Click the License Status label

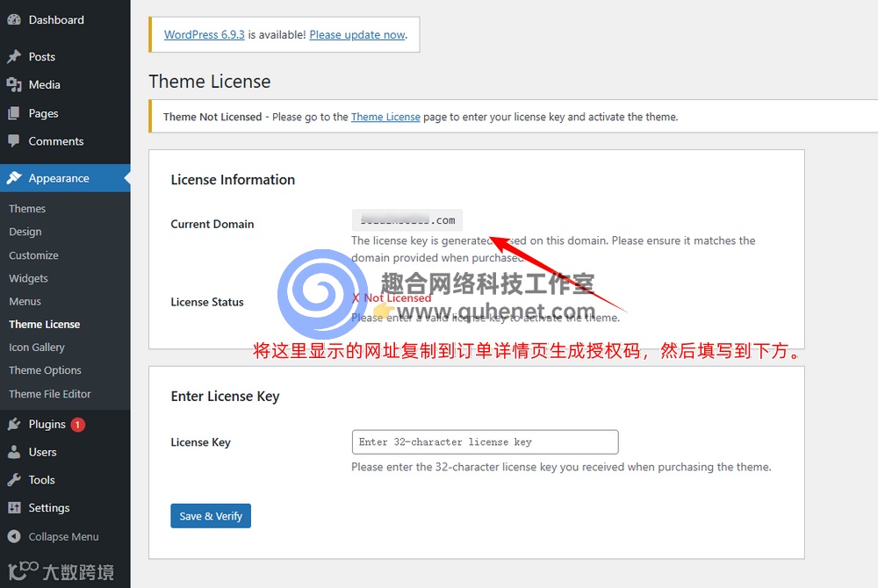point(207,302)
